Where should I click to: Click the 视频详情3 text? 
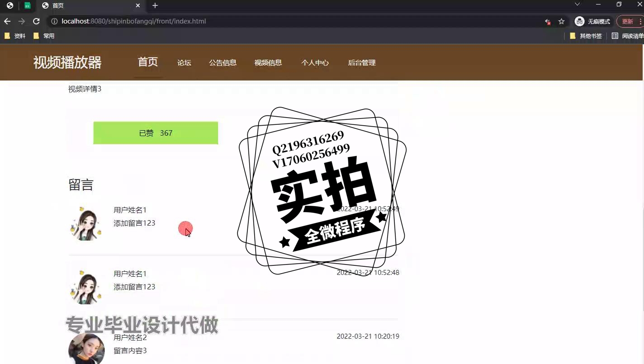point(85,89)
